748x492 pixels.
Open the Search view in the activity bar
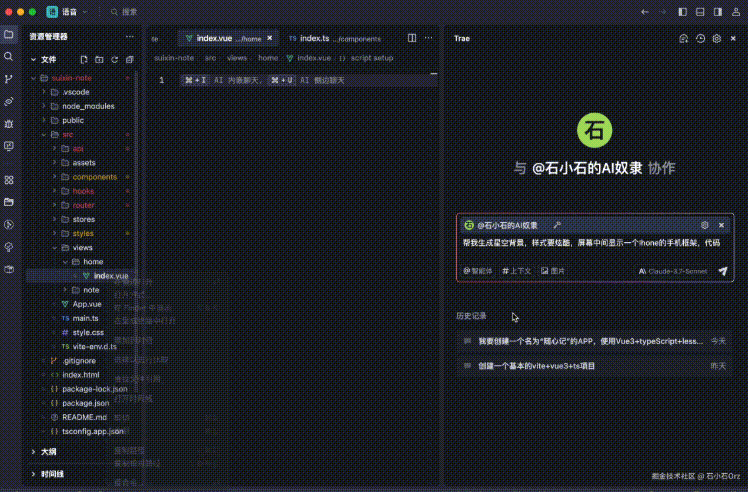coord(9,56)
